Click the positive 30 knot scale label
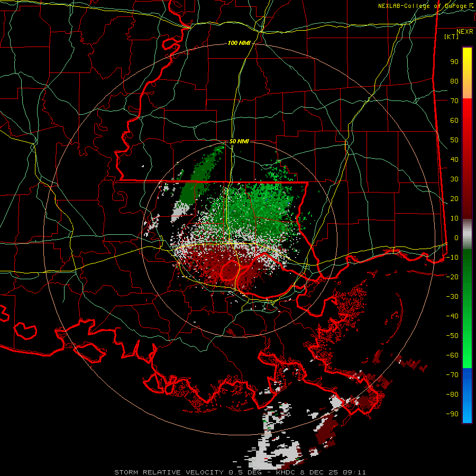This screenshot has width=476, height=476. (454, 179)
